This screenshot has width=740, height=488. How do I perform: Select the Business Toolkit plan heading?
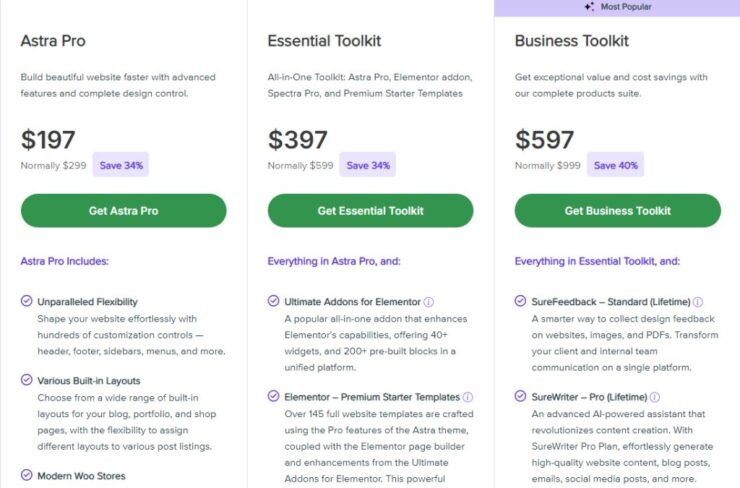pyautogui.click(x=572, y=41)
